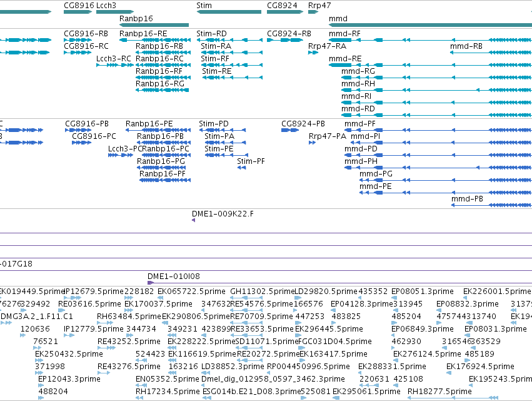Viewport: 532px width, 401px height.
Task: Click the LD29820.5prime EST label
Action: coord(326,292)
